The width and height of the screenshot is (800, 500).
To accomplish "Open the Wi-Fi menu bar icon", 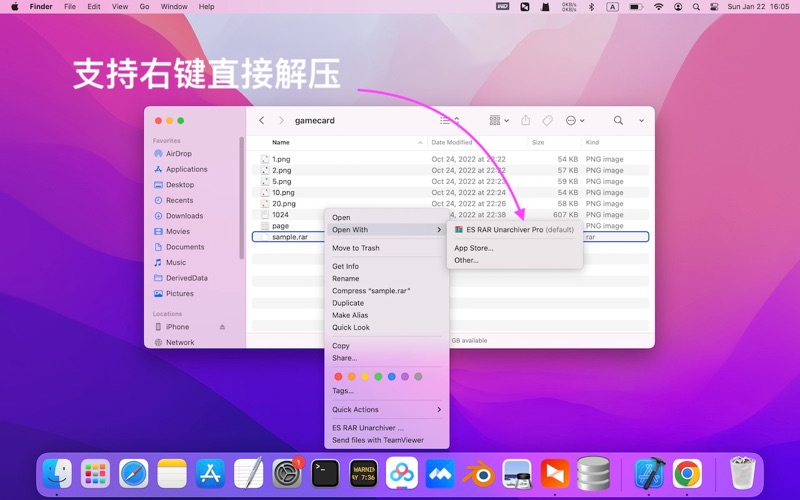I will coord(659,7).
